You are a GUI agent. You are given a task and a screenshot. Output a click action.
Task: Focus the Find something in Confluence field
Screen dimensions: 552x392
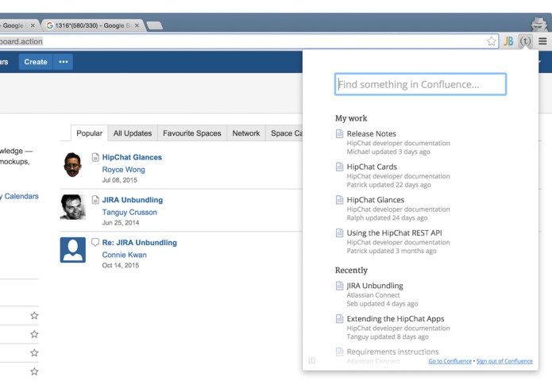[x=420, y=84]
